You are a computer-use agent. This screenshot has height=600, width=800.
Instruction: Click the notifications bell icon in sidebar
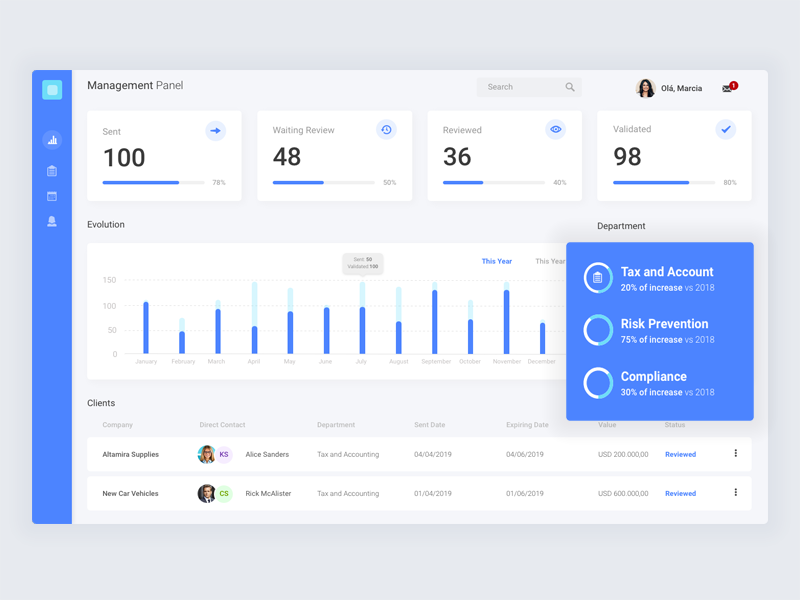[52, 222]
